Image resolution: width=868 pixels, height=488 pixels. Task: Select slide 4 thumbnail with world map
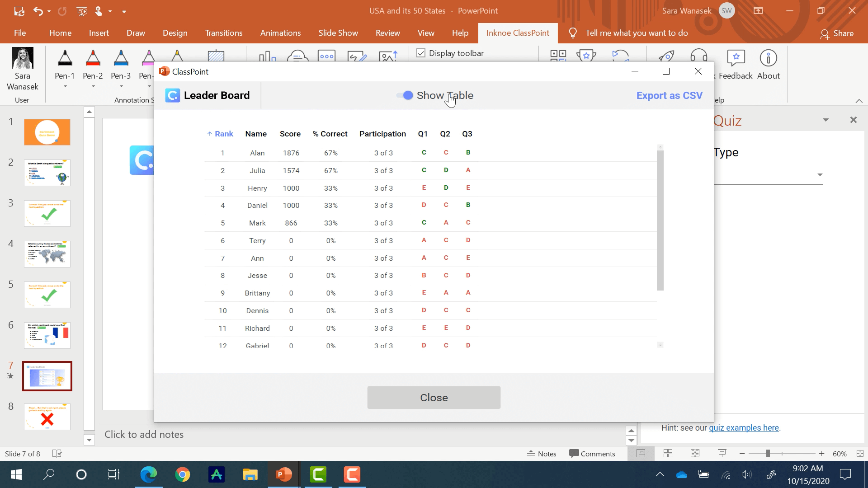[47, 254]
